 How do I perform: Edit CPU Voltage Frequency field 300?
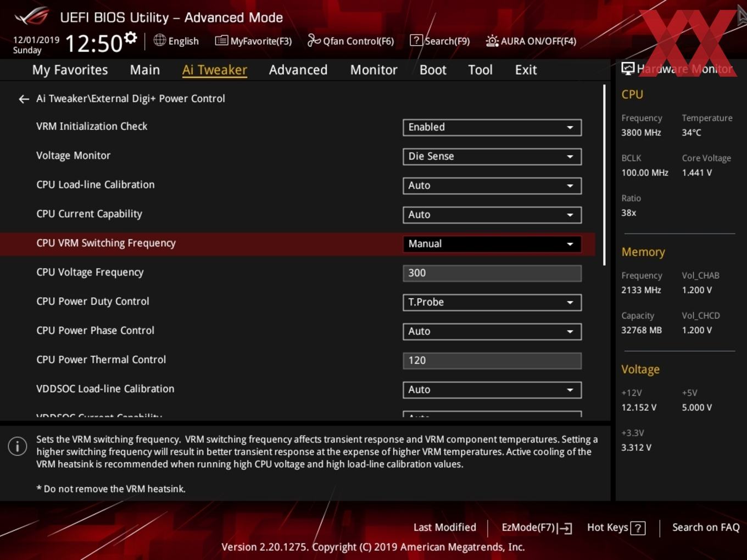tap(492, 273)
